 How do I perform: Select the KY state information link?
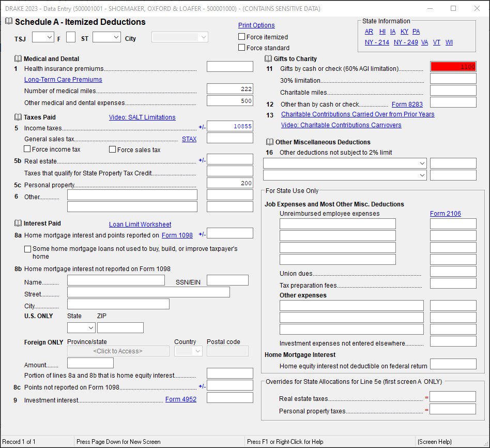pos(404,31)
